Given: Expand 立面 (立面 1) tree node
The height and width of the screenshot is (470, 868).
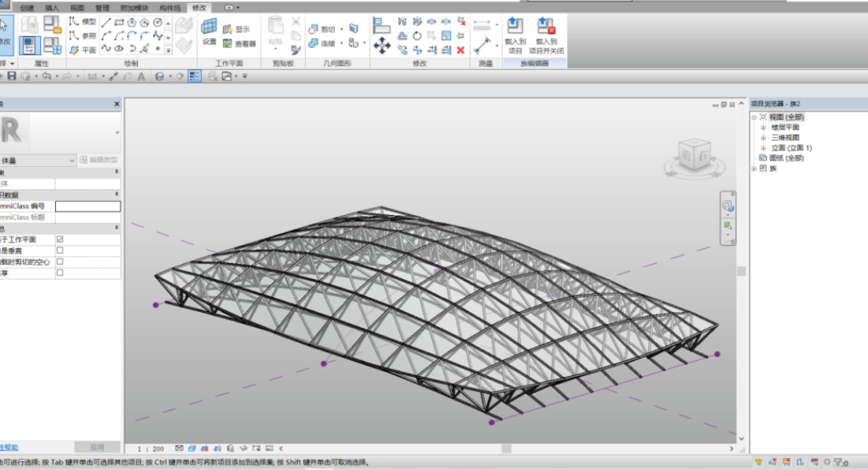Looking at the screenshot, I should coord(763,148).
